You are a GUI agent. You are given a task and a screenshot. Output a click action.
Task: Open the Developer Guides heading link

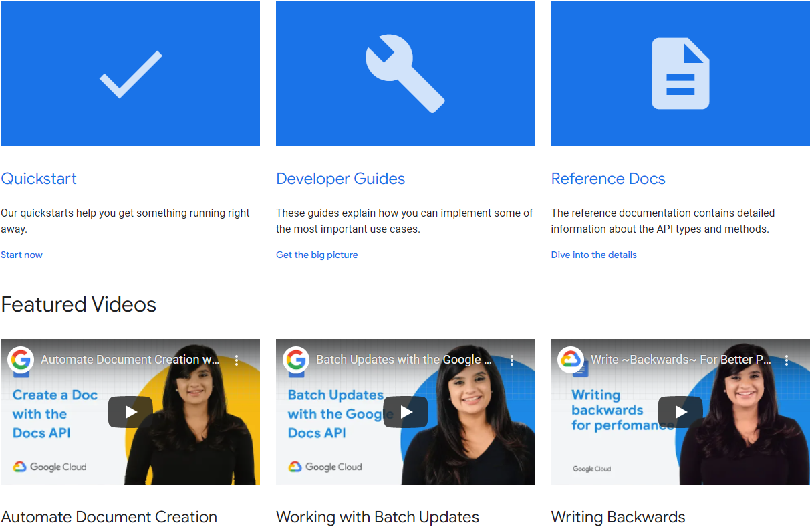[340, 178]
